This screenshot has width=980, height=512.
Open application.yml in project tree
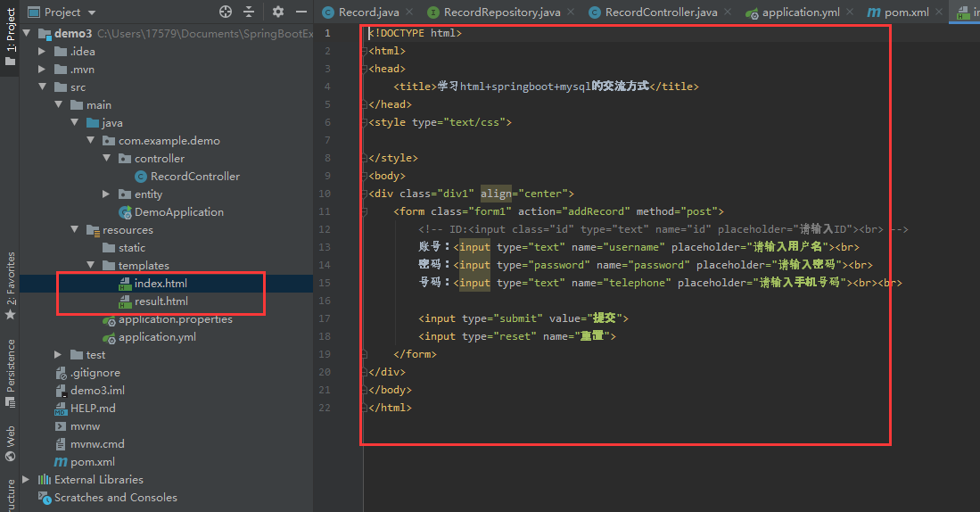pyautogui.click(x=158, y=337)
